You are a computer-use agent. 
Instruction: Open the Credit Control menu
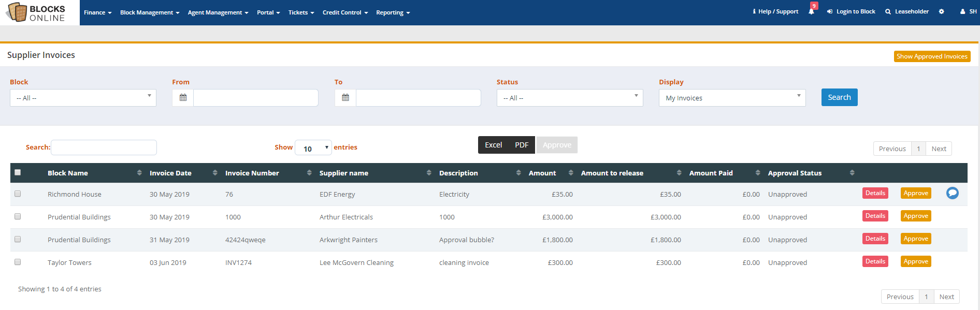(345, 12)
